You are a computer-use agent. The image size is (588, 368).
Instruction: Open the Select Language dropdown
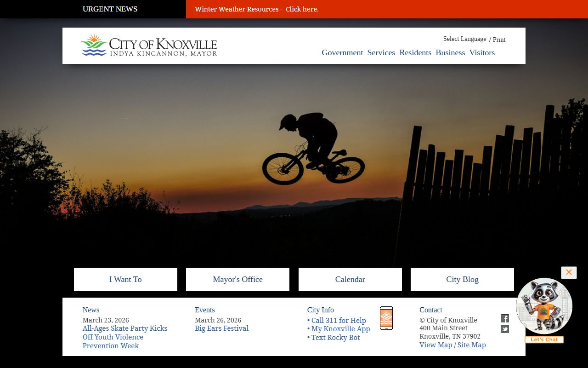[464, 39]
